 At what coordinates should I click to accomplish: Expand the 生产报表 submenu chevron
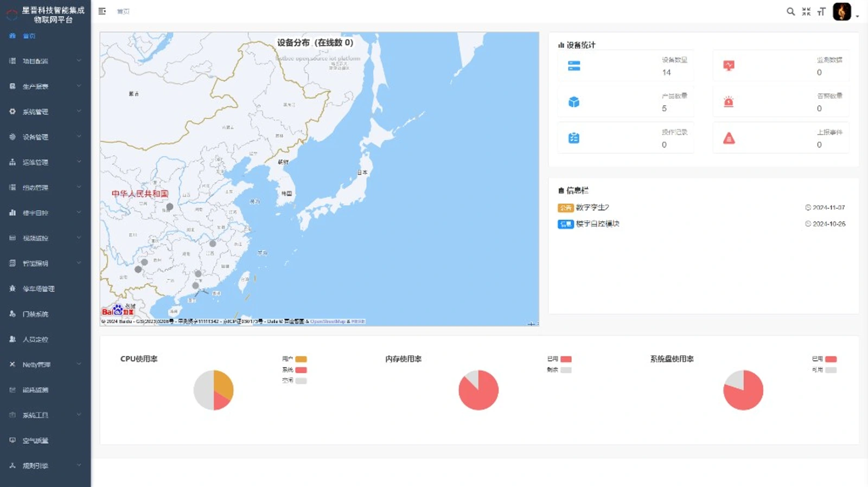[x=79, y=86]
